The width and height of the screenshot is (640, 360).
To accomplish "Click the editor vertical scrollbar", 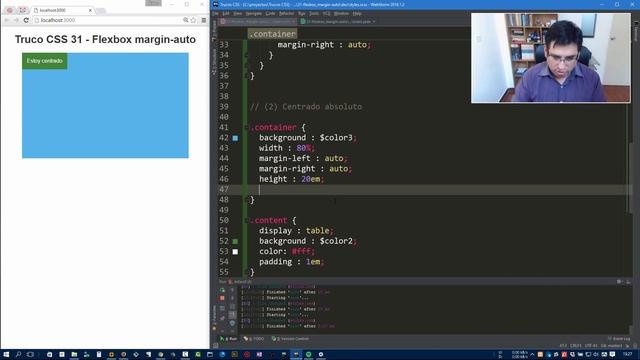I will coord(631,178).
